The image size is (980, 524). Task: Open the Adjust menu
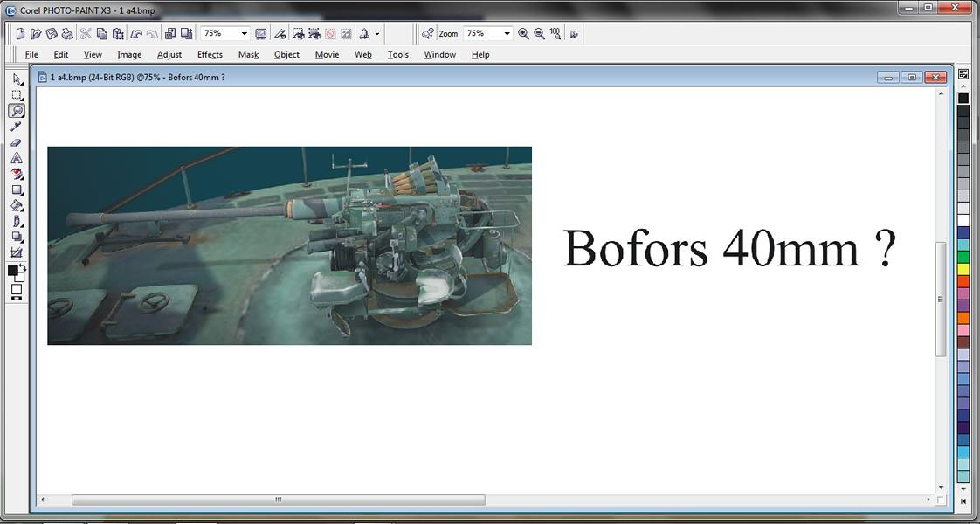[x=169, y=54]
